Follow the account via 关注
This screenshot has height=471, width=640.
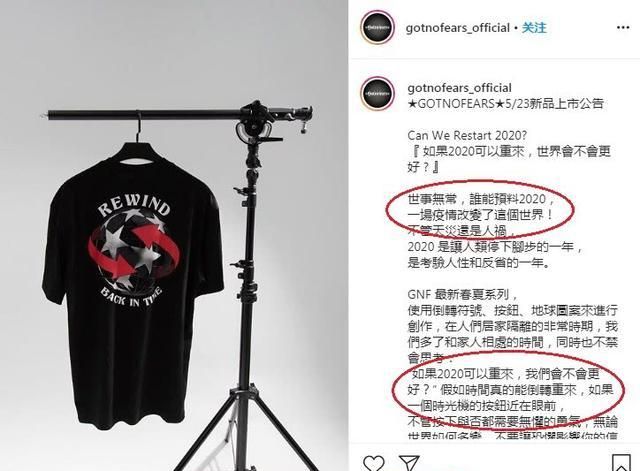coord(534,27)
